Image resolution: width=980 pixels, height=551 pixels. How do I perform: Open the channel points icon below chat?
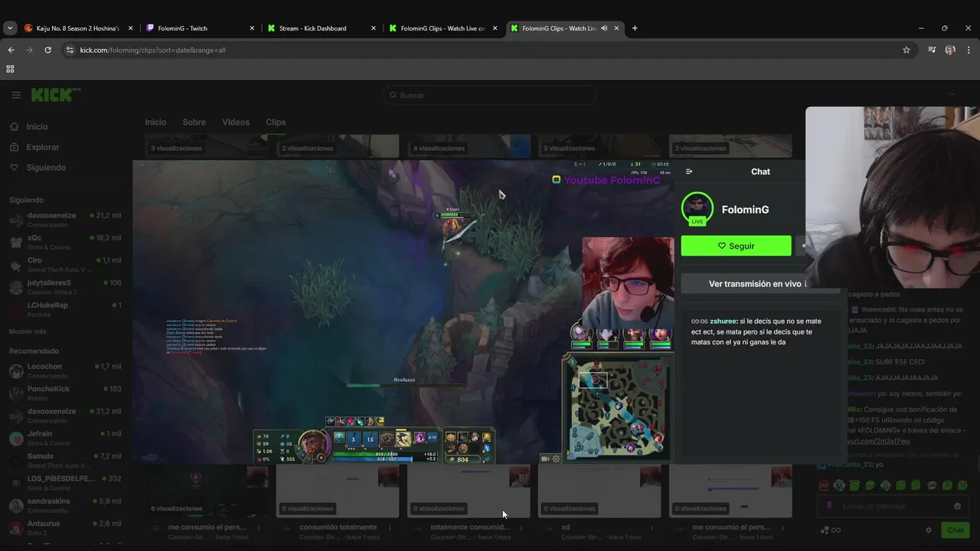[830, 530]
